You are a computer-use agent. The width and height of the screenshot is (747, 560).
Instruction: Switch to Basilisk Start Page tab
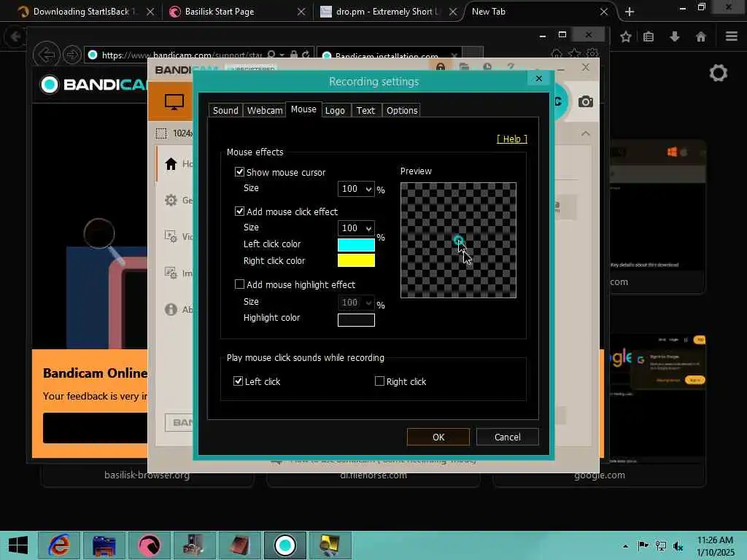click(x=237, y=12)
